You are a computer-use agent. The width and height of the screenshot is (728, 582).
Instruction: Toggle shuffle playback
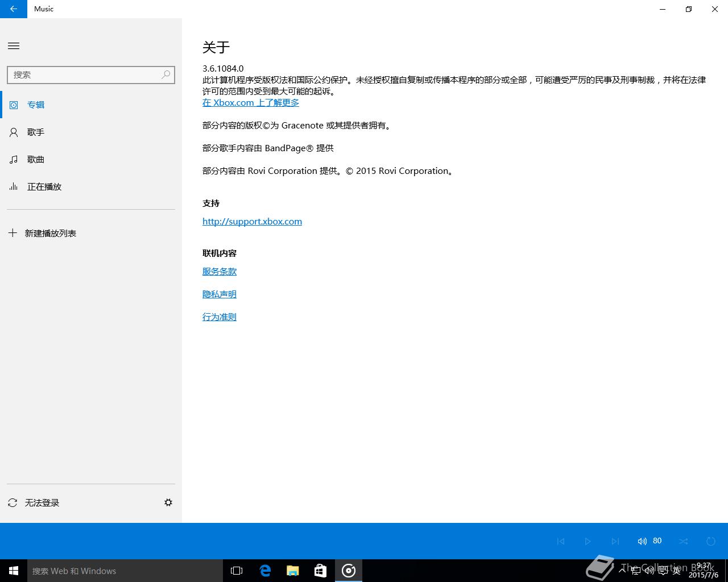click(x=684, y=541)
